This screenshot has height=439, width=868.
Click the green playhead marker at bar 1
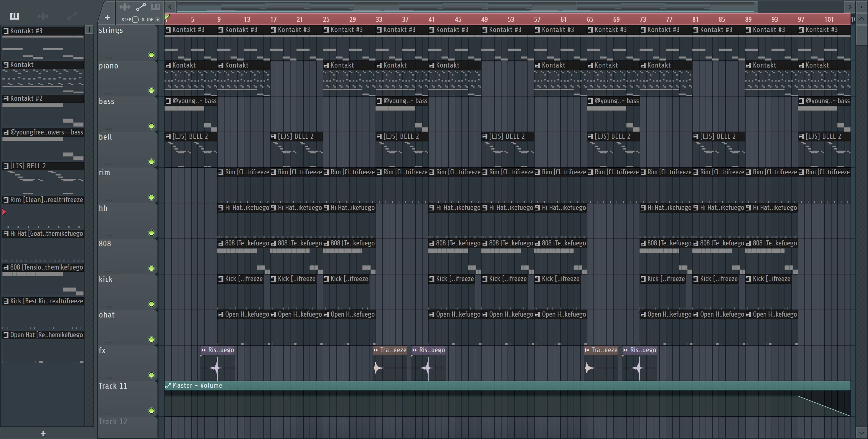pyautogui.click(x=167, y=17)
